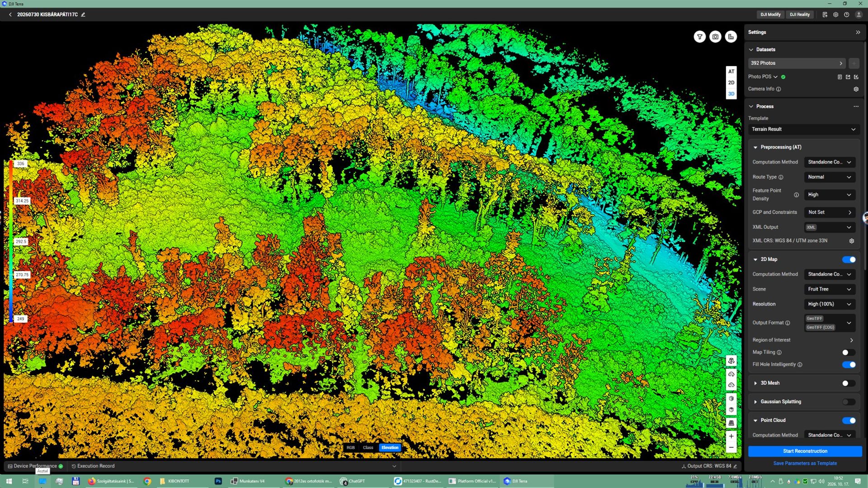Click zoom out minus in viewport
This screenshot has width=868, height=488.
(x=731, y=447)
